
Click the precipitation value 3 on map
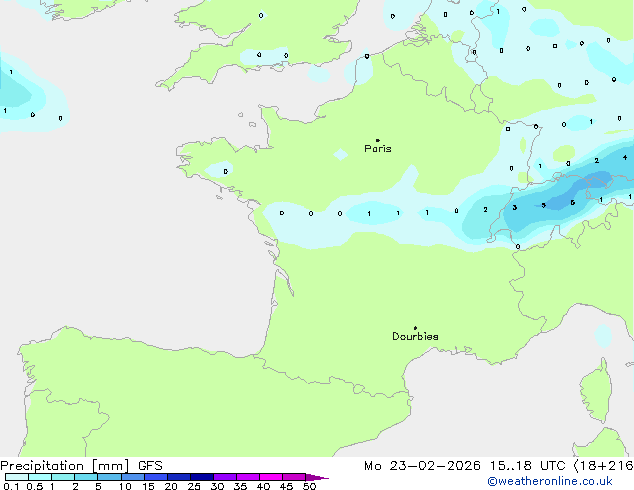point(514,207)
